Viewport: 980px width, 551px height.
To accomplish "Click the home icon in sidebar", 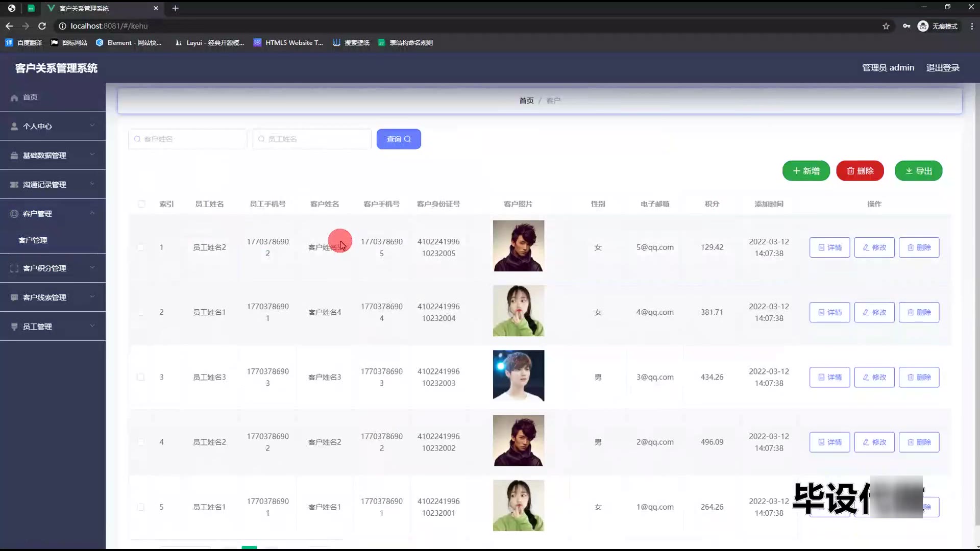I will tap(14, 97).
